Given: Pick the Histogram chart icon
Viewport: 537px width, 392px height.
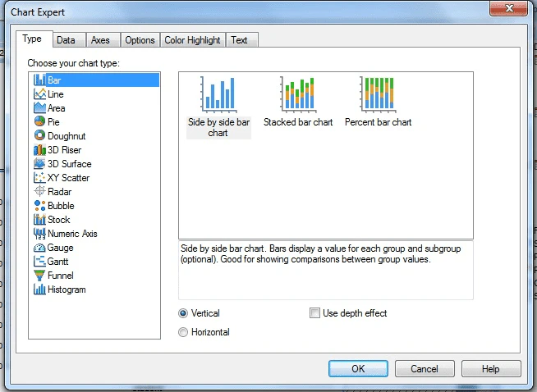Looking at the screenshot, I should tap(39, 289).
